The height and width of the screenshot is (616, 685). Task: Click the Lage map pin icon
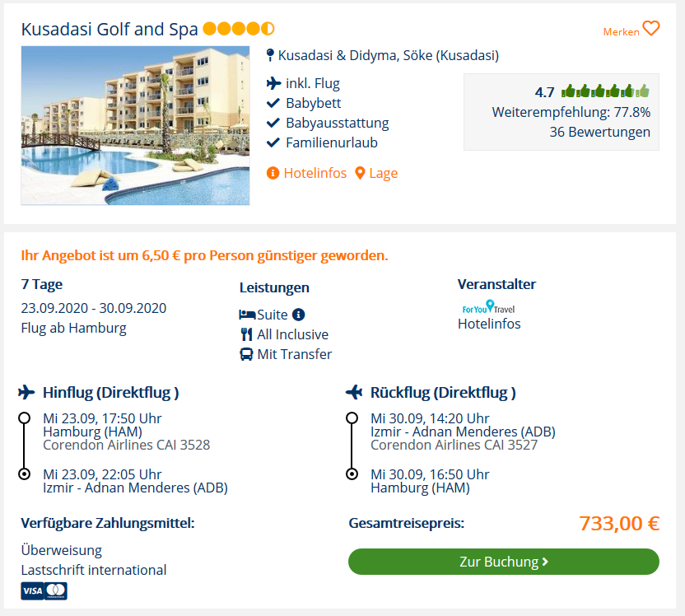pos(360,173)
